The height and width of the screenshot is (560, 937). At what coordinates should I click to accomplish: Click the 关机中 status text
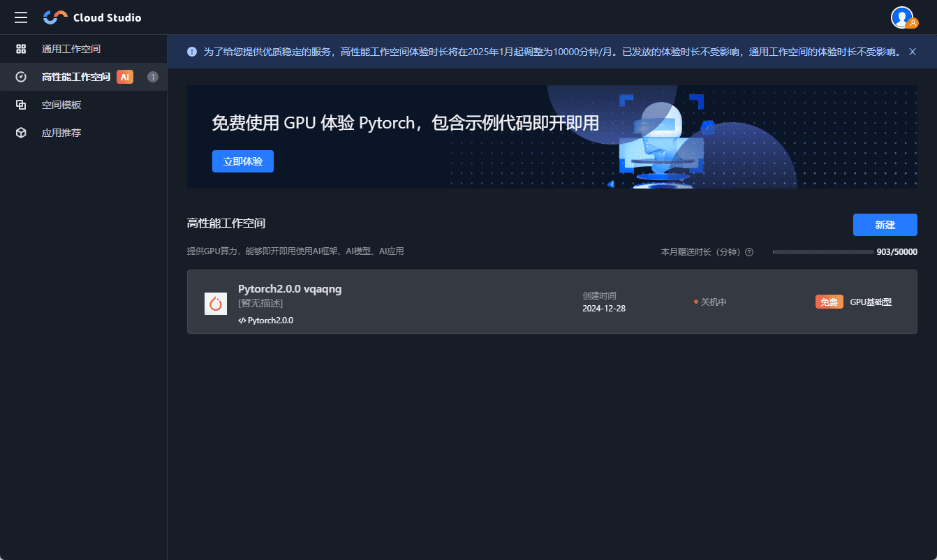[714, 302]
